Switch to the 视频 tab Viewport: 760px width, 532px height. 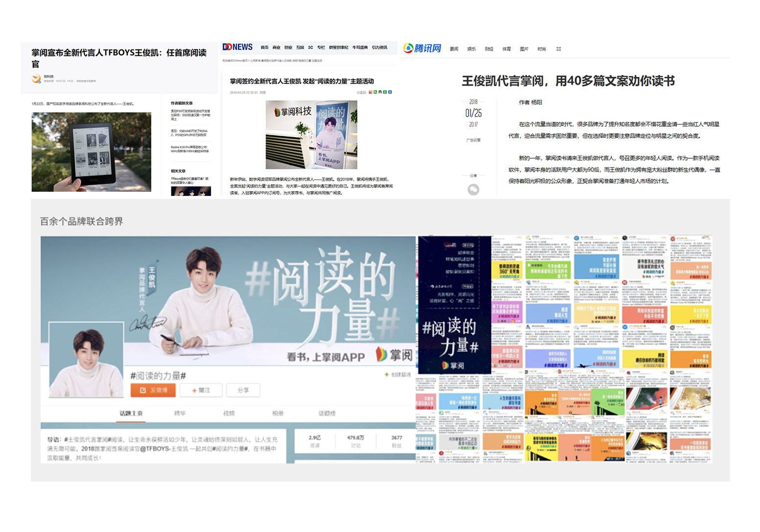click(x=229, y=413)
